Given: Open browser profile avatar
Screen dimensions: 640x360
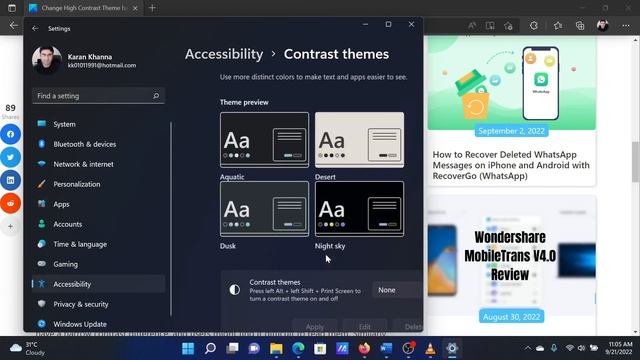Looking at the screenshot, I should pyautogui.click(x=602, y=26).
